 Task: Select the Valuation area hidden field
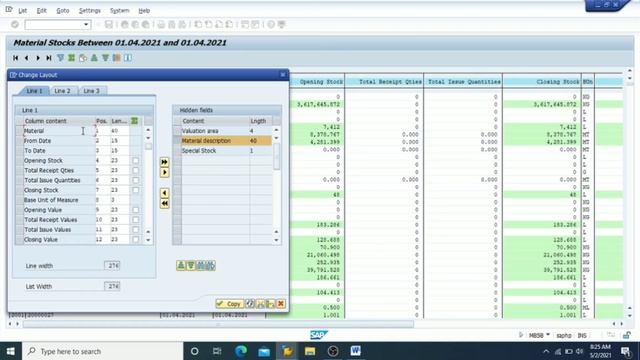click(227, 131)
